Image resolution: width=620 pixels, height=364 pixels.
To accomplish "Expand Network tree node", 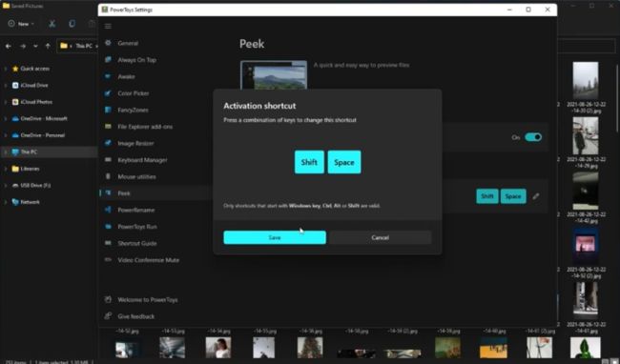I will pos(6,202).
